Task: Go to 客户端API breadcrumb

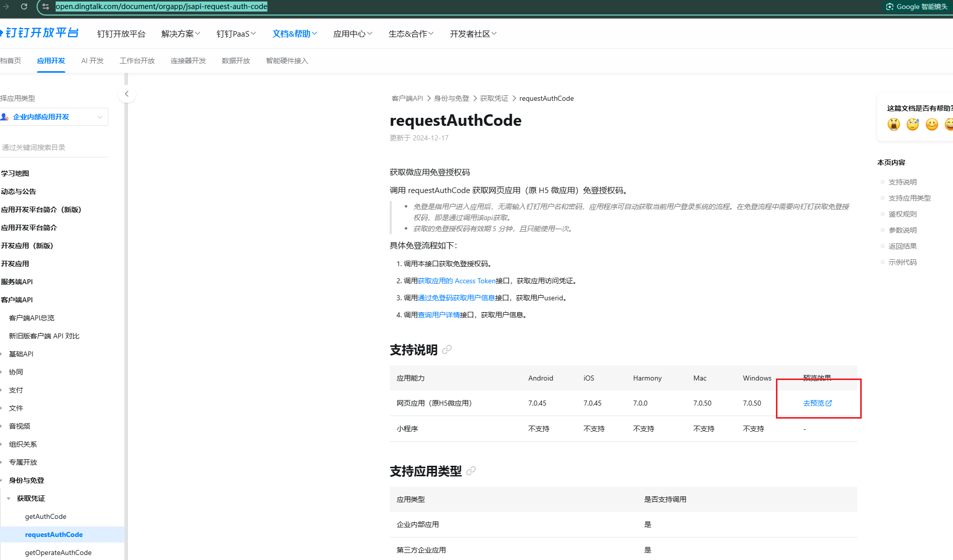Action: point(407,98)
